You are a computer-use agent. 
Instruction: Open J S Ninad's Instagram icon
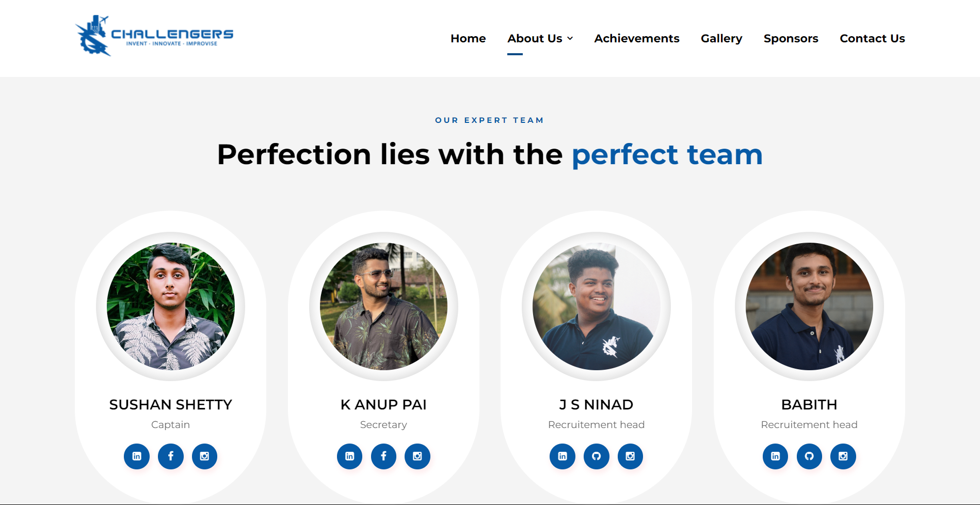(x=630, y=456)
